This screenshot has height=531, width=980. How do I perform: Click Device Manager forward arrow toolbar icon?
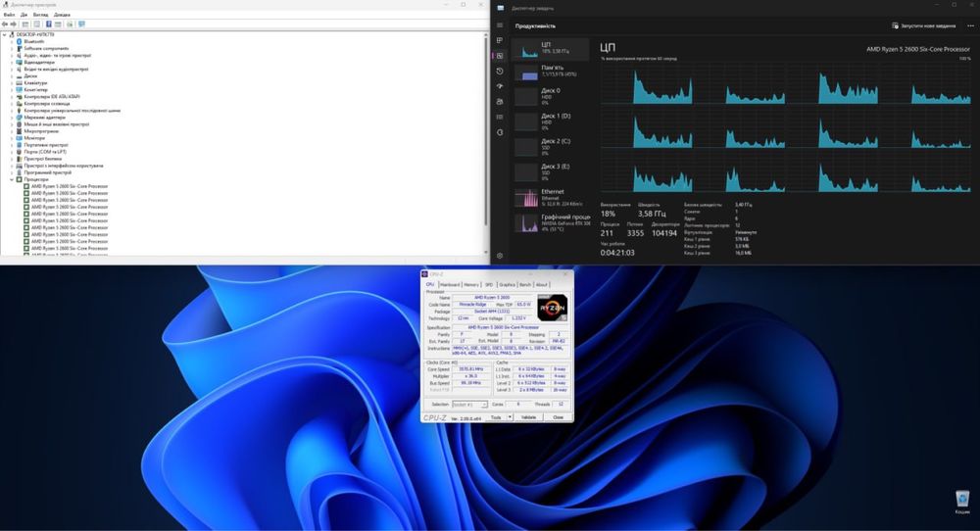point(13,24)
